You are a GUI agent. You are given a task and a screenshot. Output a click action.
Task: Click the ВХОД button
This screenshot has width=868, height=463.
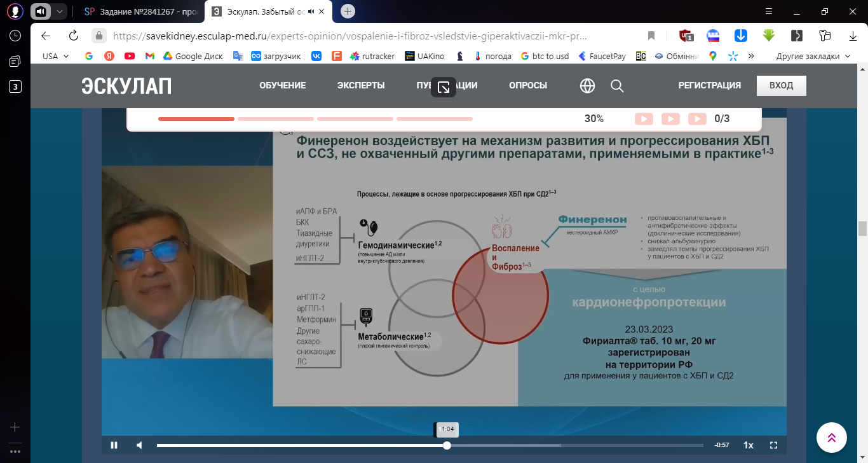click(x=781, y=86)
